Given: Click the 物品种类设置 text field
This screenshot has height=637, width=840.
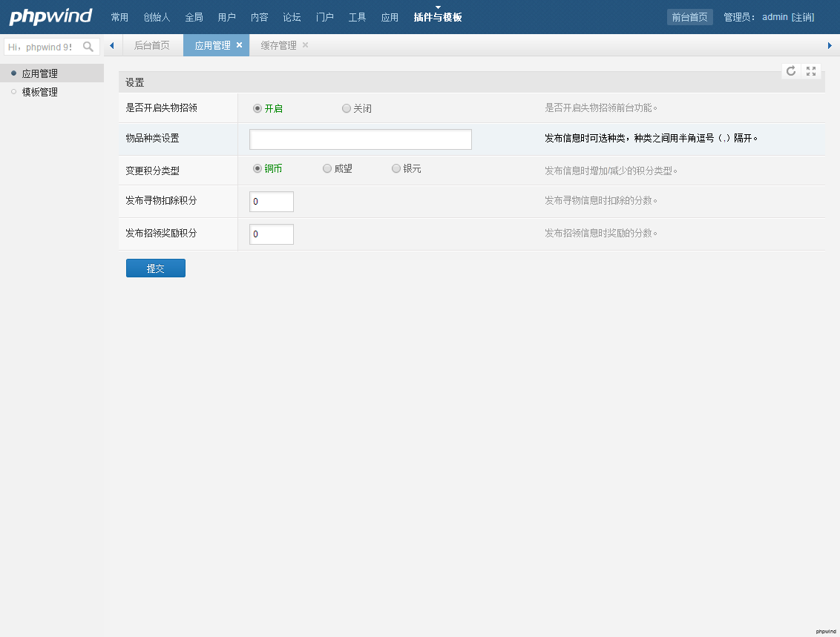Looking at the screenshot, I should [x=361, y=139].
